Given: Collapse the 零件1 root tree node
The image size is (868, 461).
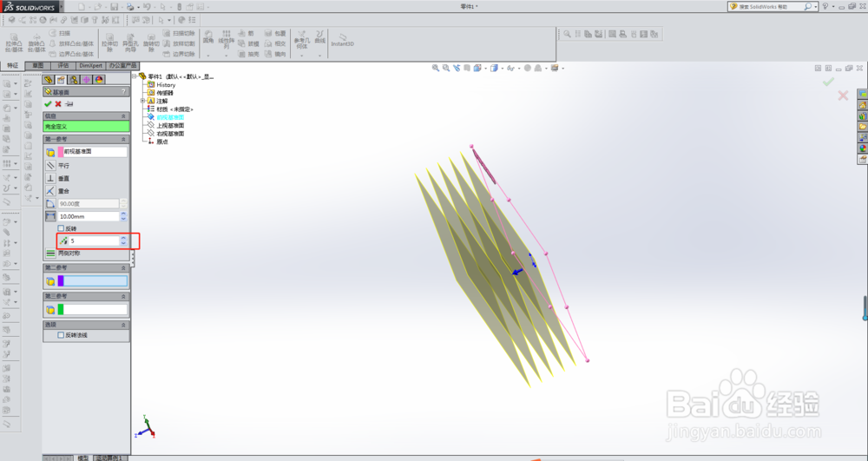Looking at the screenshot, I should point(135,76).
